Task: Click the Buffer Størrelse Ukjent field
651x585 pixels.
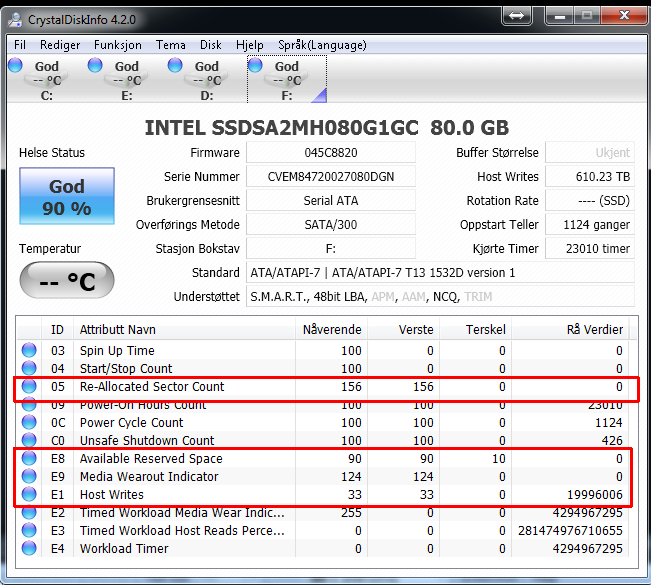Action: [590, 152]
